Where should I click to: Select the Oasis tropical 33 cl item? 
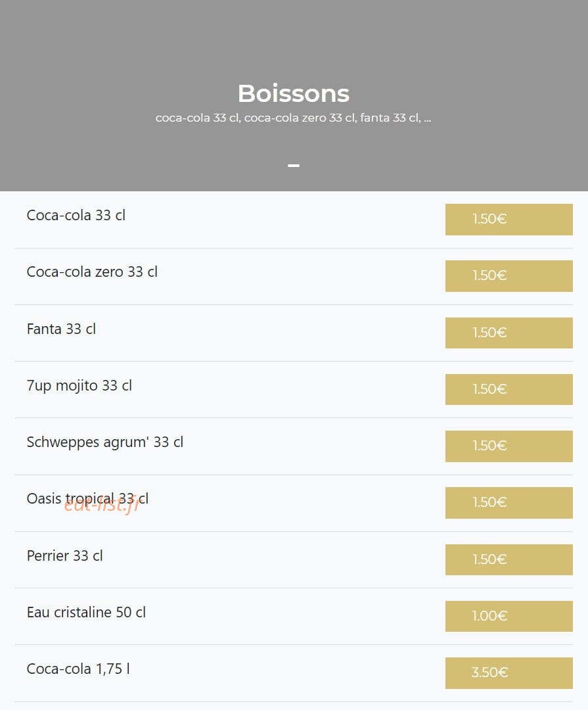(x=87, y=499)
